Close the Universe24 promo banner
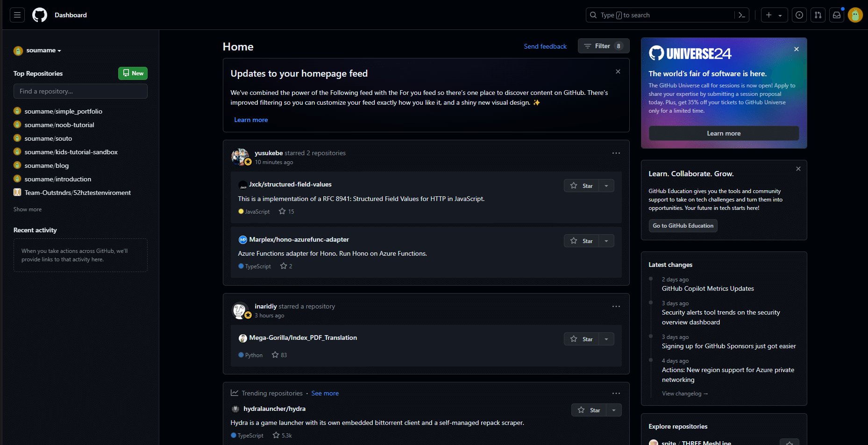This screenshot has height=445, width=868. coord(797,49)
